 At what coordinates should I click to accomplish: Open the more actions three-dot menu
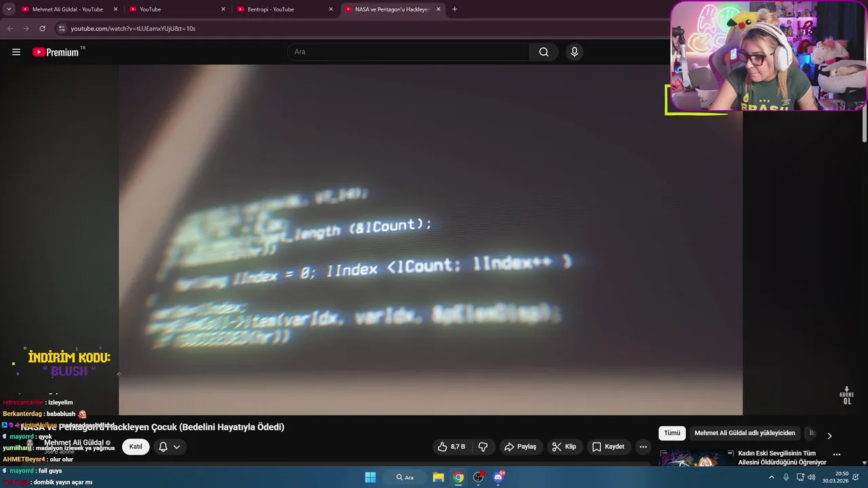pyautogui.click(x=643, y=447)
